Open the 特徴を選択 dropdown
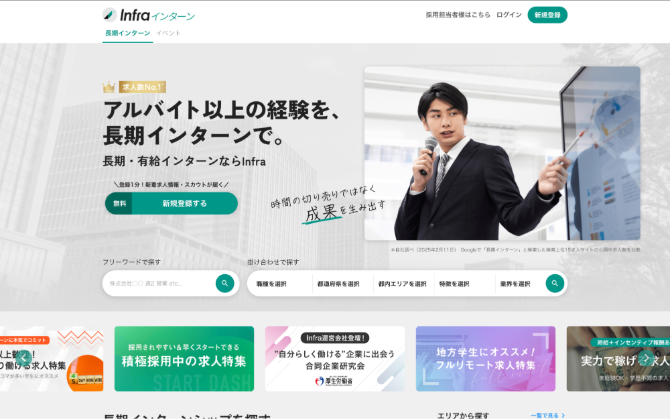 [x=464, y=284]
